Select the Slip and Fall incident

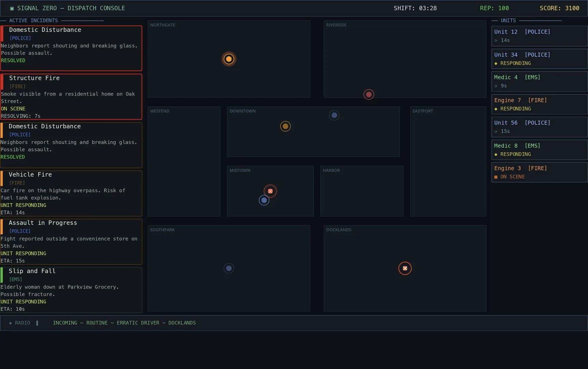click(x=71, y=290)
